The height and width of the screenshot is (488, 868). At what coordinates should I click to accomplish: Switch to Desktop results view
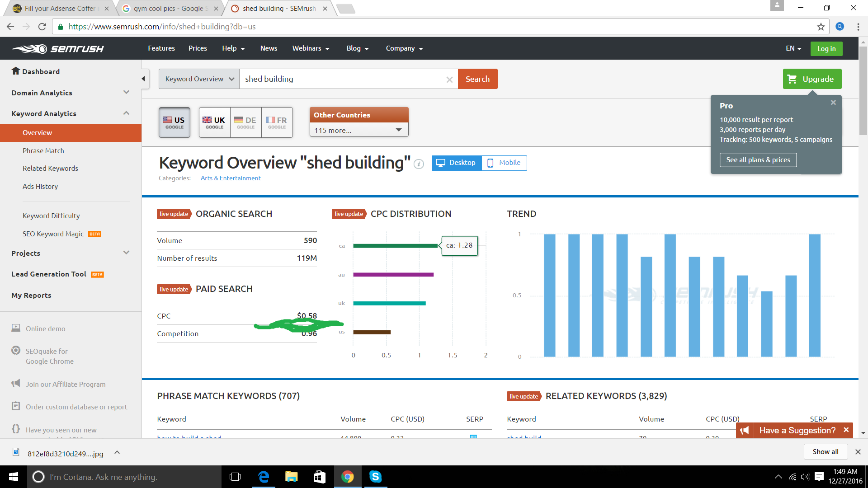(457, 163)
